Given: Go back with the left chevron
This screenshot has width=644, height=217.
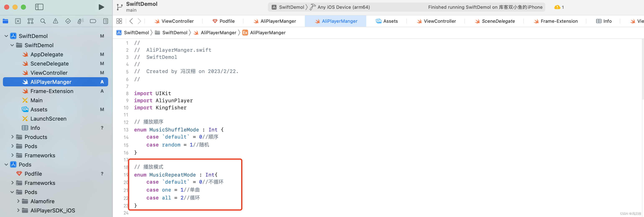Looking at the screenshot, I should [131, 21].
